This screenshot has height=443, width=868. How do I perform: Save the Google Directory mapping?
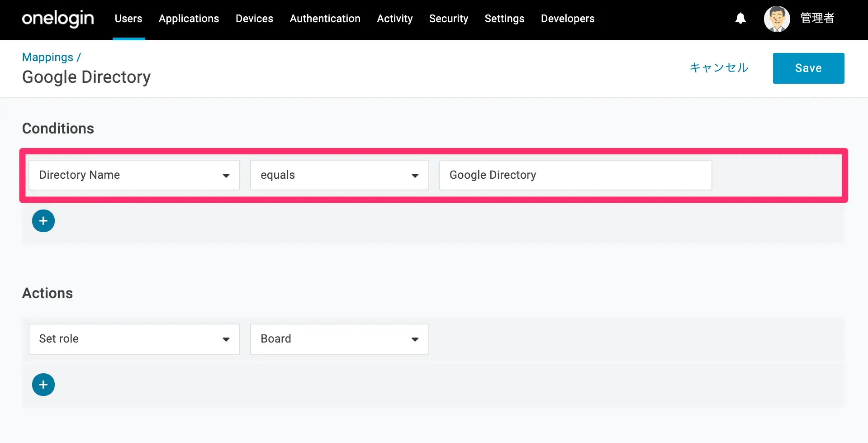click(x=808, y=68)
